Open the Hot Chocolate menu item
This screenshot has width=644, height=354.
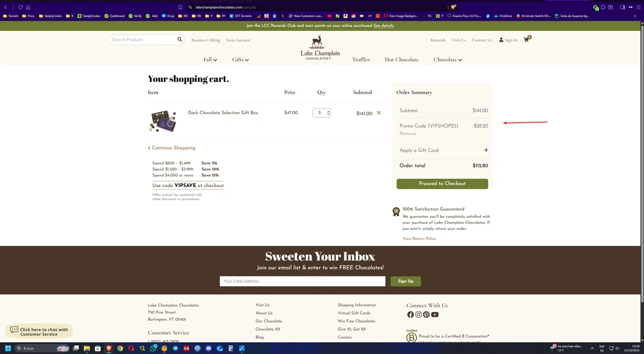[401, 60]
